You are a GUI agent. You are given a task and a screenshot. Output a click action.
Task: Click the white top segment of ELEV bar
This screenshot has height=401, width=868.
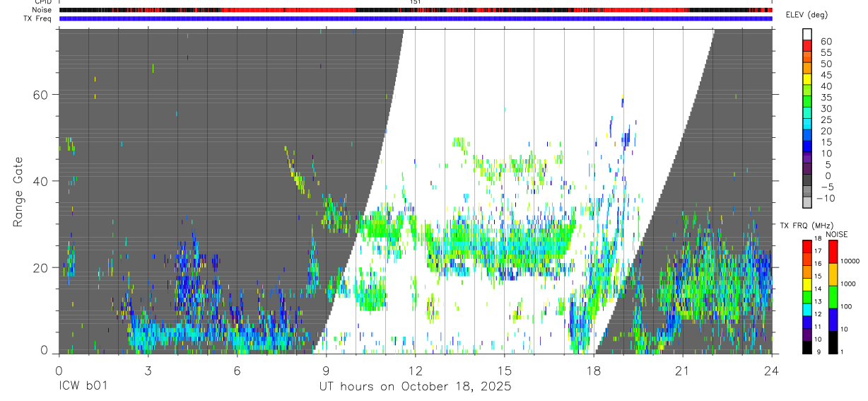[x=807, y=35]
